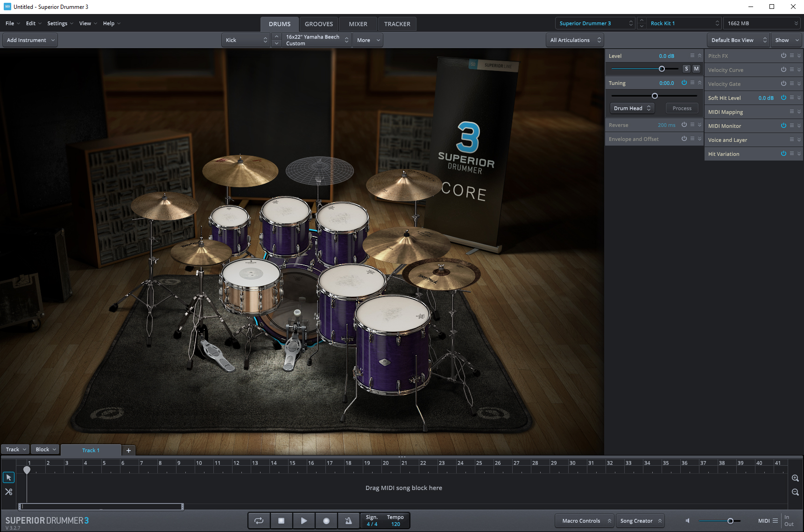Open the Show button menu

(787, 40)
